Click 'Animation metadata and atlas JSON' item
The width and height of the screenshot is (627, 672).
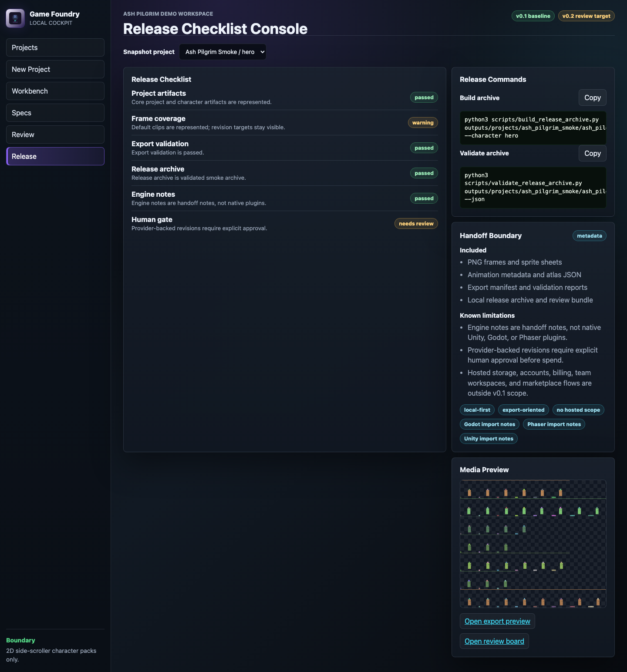point(524,275)
